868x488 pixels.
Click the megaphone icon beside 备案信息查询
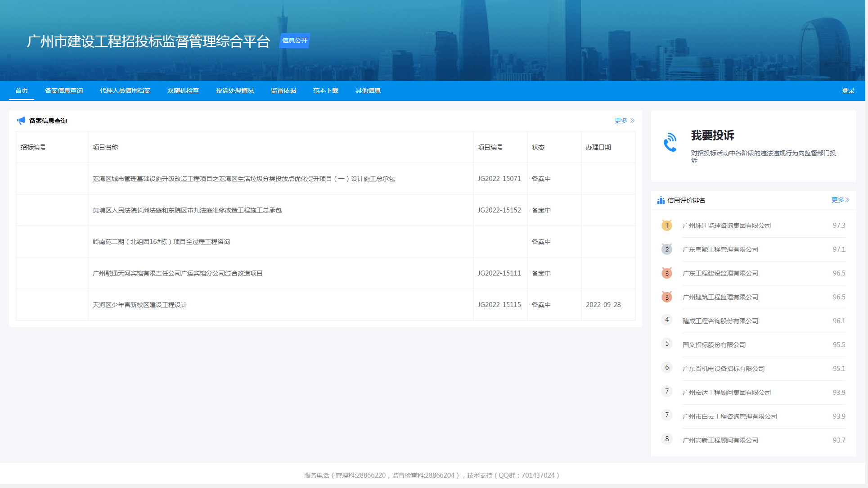[21, 121]
